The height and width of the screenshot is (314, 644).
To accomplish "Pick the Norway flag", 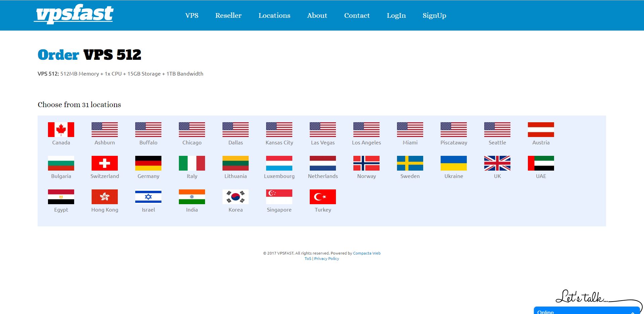I will [366, 163].
